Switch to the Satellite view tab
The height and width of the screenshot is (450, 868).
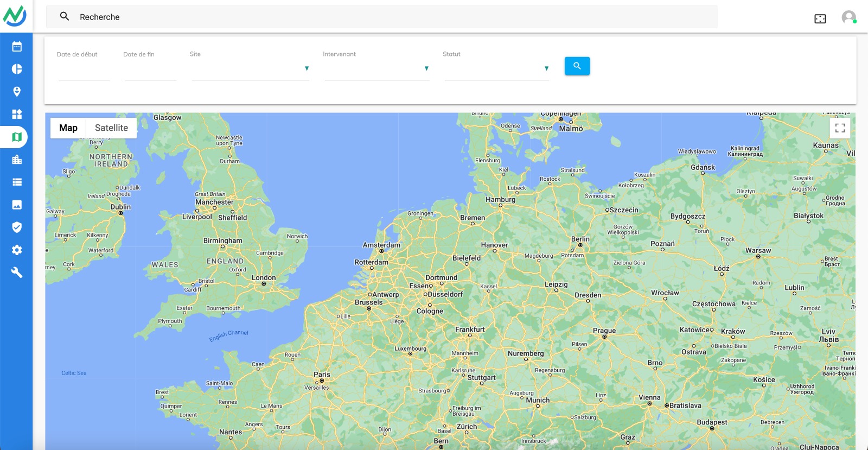[111, 128]
